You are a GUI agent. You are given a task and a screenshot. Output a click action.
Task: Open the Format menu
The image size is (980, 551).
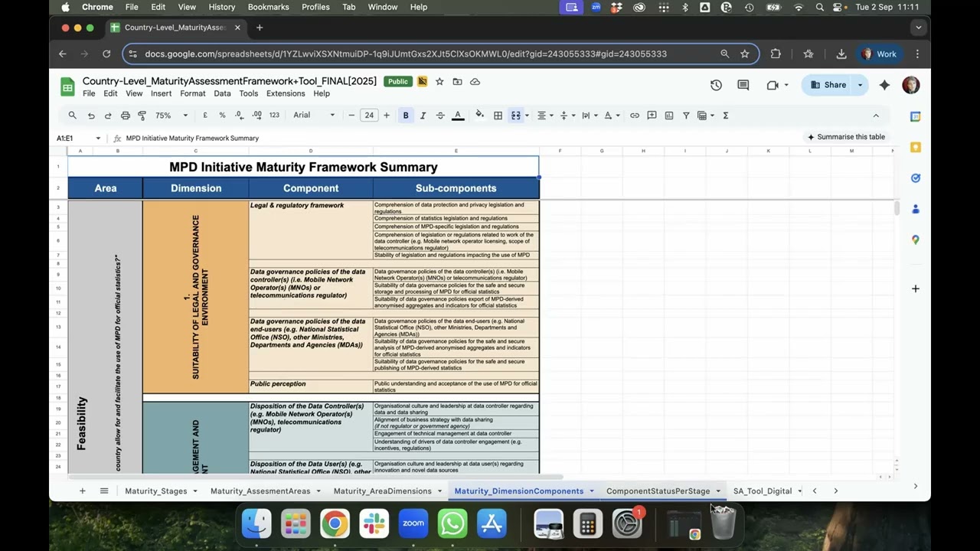193,93
